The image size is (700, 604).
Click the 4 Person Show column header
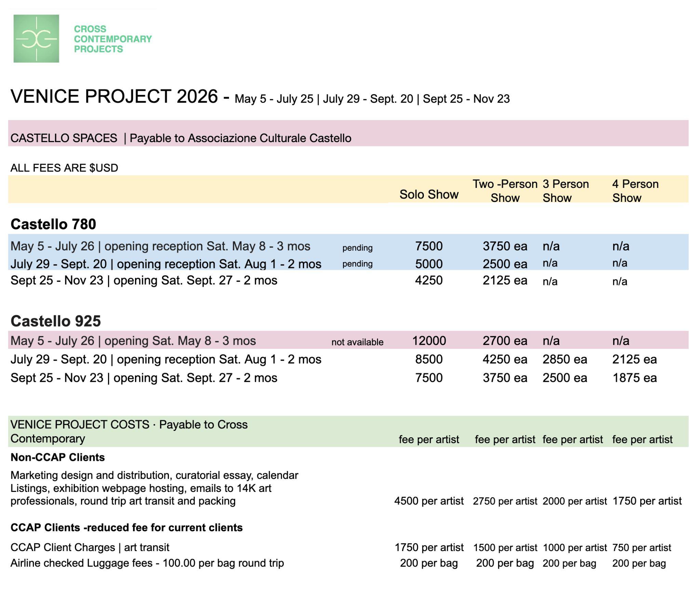coord(635,191)
